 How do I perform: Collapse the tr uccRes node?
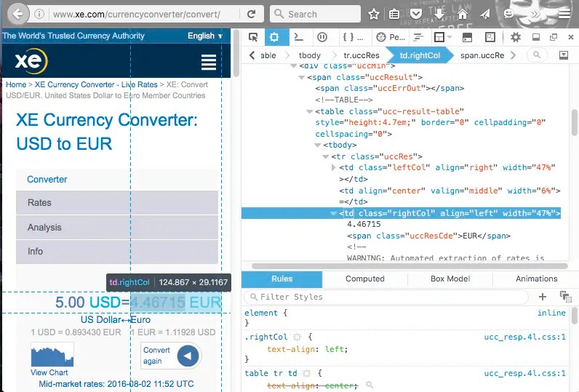(326, 156)
